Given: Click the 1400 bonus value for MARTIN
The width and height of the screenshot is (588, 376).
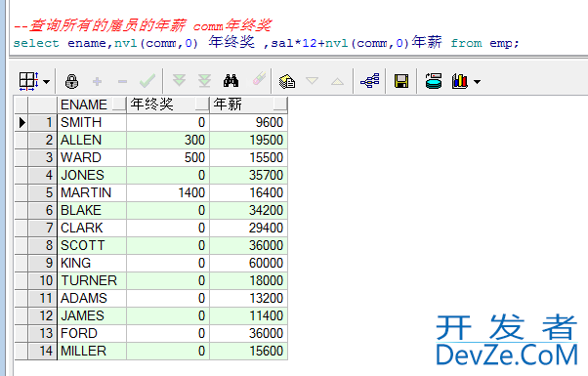Looking at the screenshot, I should pos(168,192).
